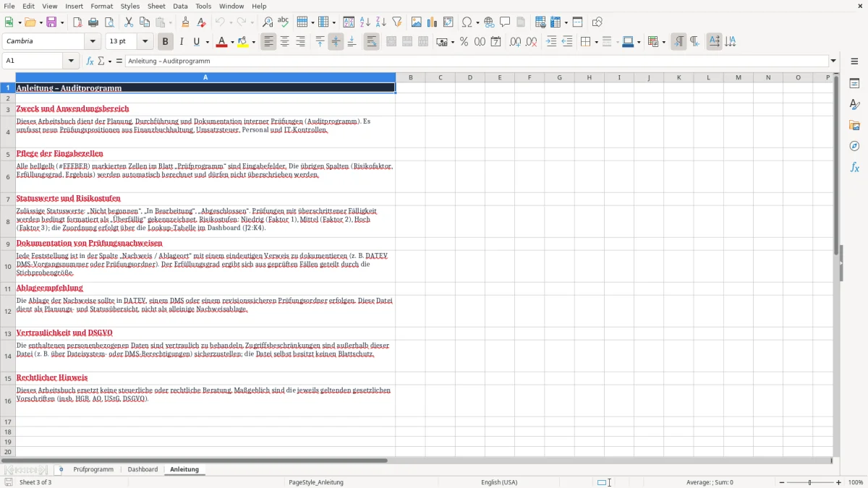Viewport: 868px width, 488px height.
Task: Toggle left-to-right text direction
Action: coord(678,42)
